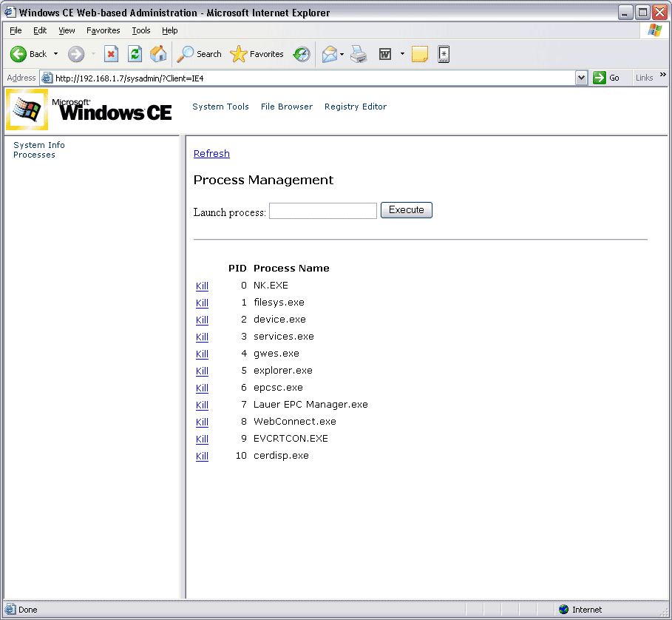672x620 pixels.
Task: Click the Print icon
Action: (359, 54)
